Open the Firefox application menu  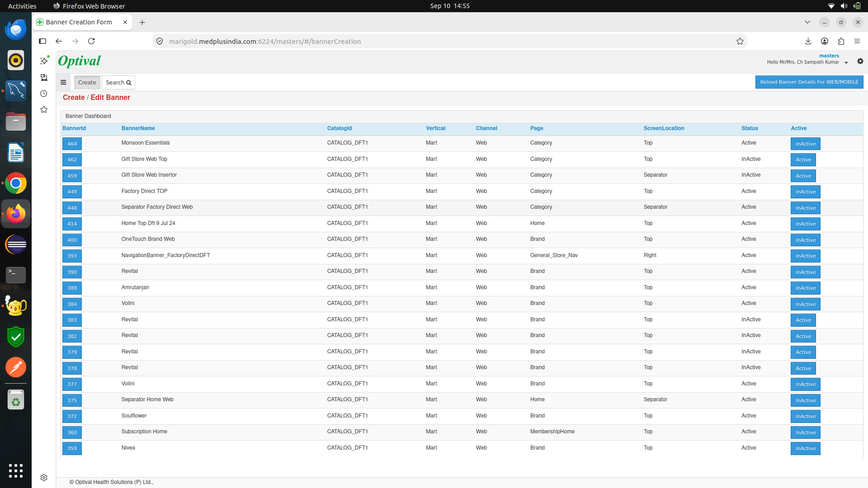pos(857,41)
